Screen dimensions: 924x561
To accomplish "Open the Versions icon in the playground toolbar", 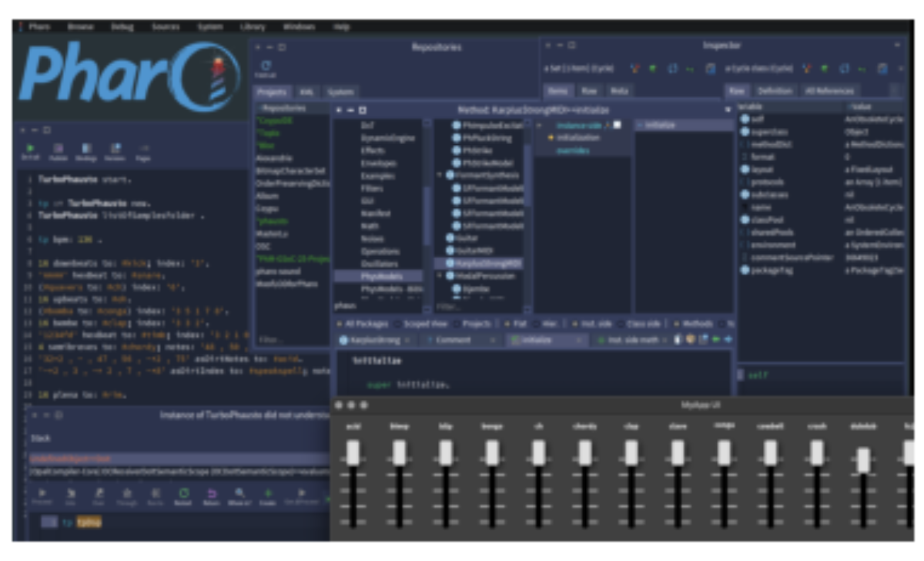I will coord(115,151).
